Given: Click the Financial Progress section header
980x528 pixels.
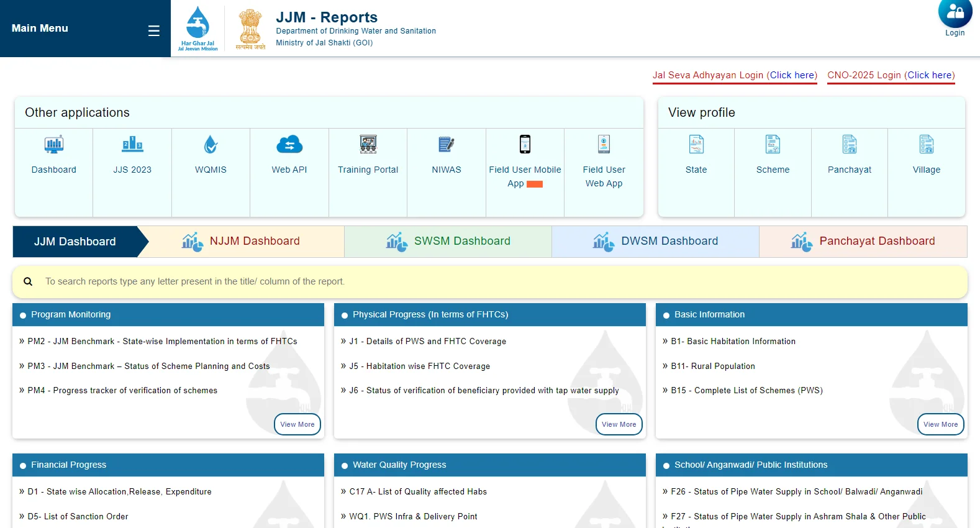Looking at the screenshot, I should pos(168,465).
